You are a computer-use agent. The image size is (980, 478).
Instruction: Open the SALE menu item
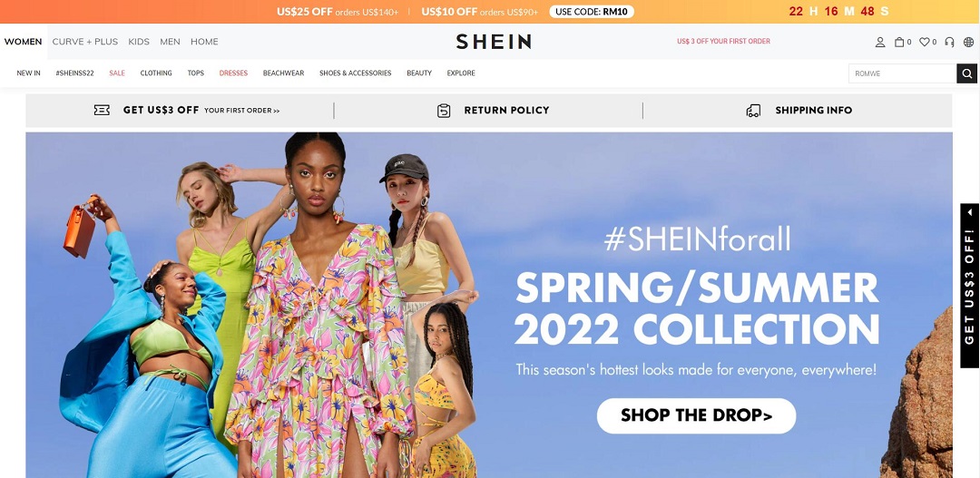pyautogui.click(x=117, y=73)
